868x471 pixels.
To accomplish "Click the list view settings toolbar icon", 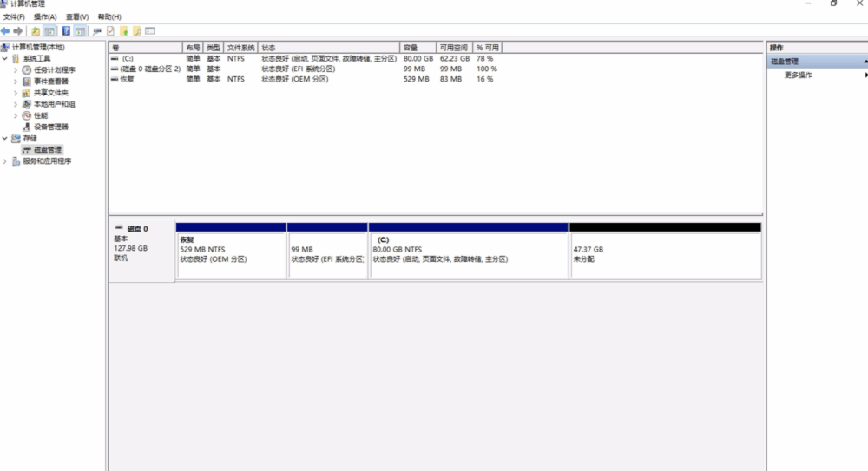I will pyautogui.click(x=150, y=31).
